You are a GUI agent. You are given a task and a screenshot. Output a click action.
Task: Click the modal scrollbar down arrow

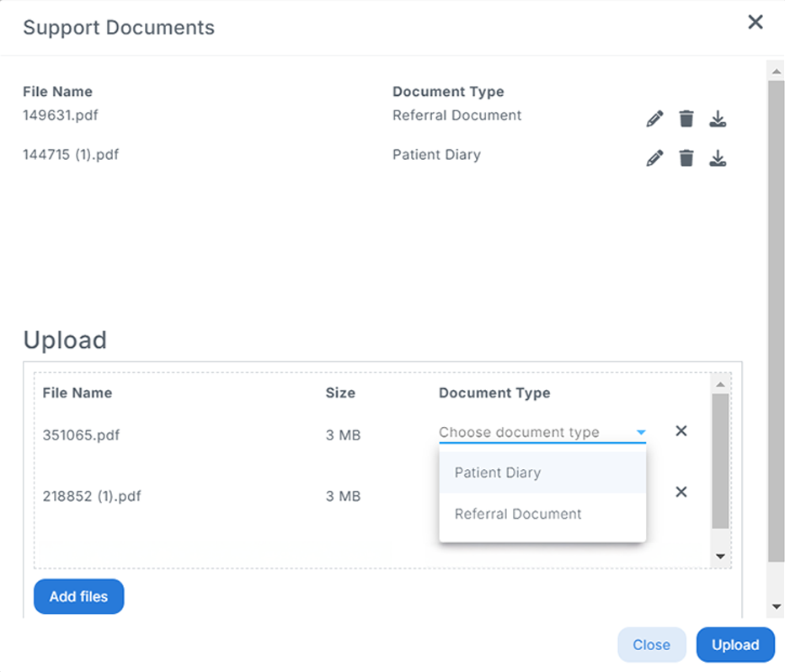coord(777,605)
